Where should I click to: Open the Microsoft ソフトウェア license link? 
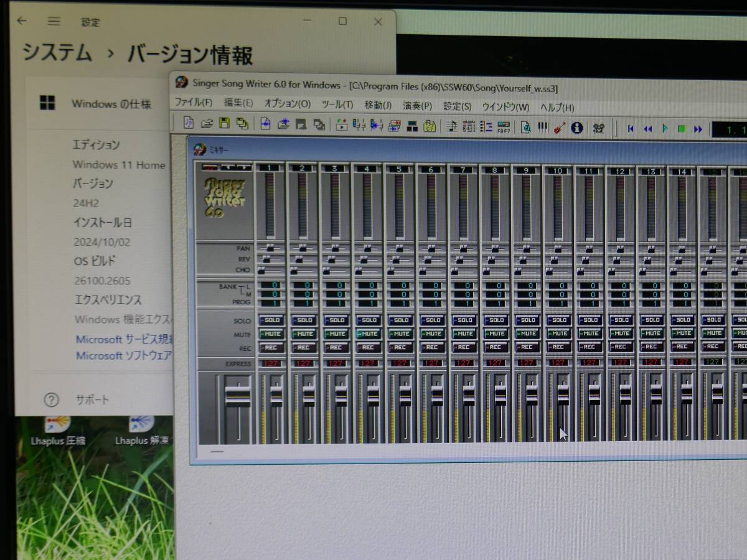124,355
